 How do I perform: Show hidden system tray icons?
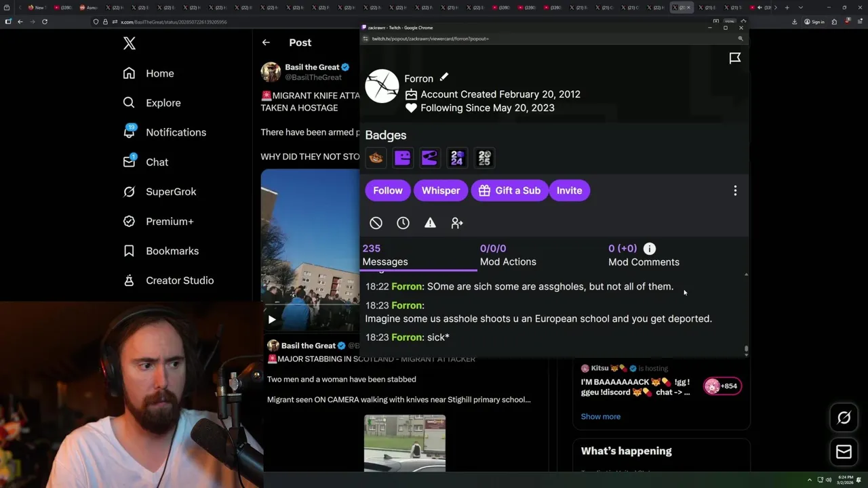pos(809,480)
